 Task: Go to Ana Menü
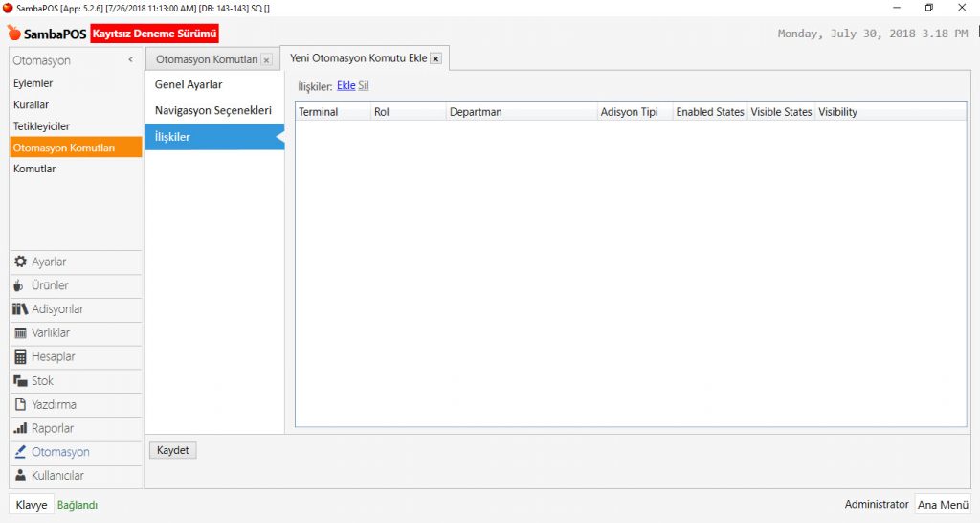pyautogui.click(x=942, y=505)
